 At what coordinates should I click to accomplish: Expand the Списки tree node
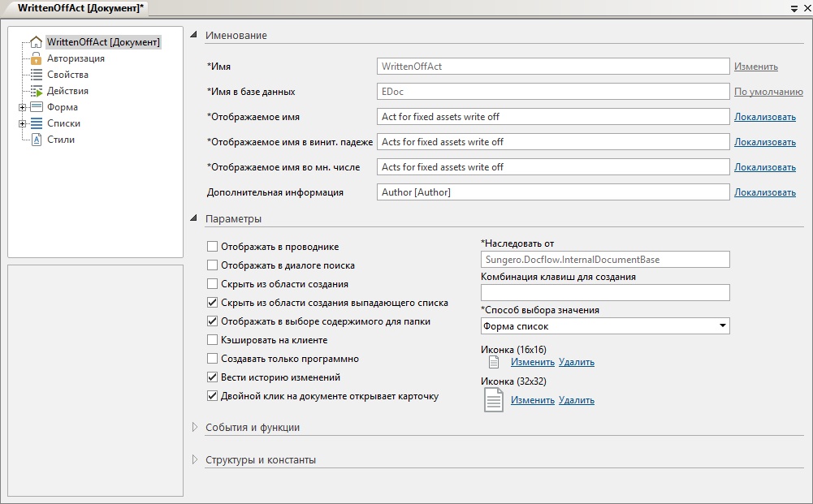tap(22, 123)
